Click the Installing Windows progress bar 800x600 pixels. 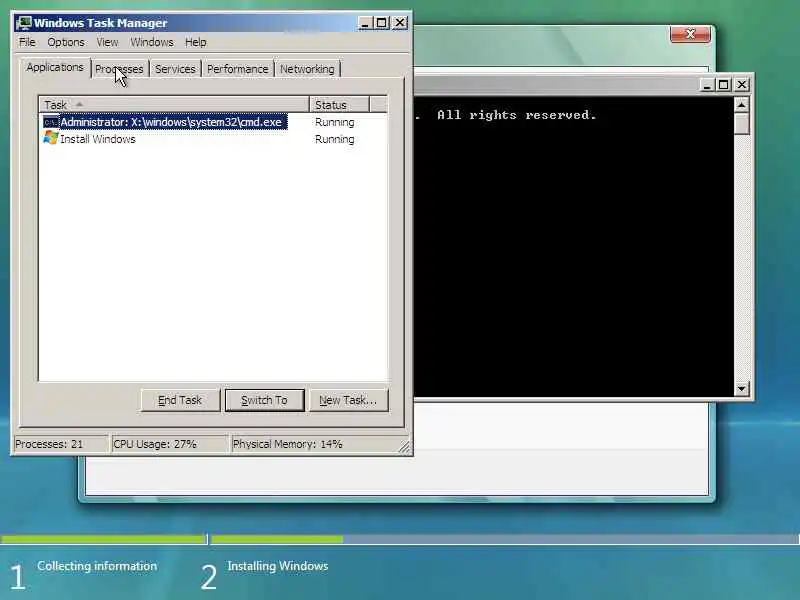505,539
